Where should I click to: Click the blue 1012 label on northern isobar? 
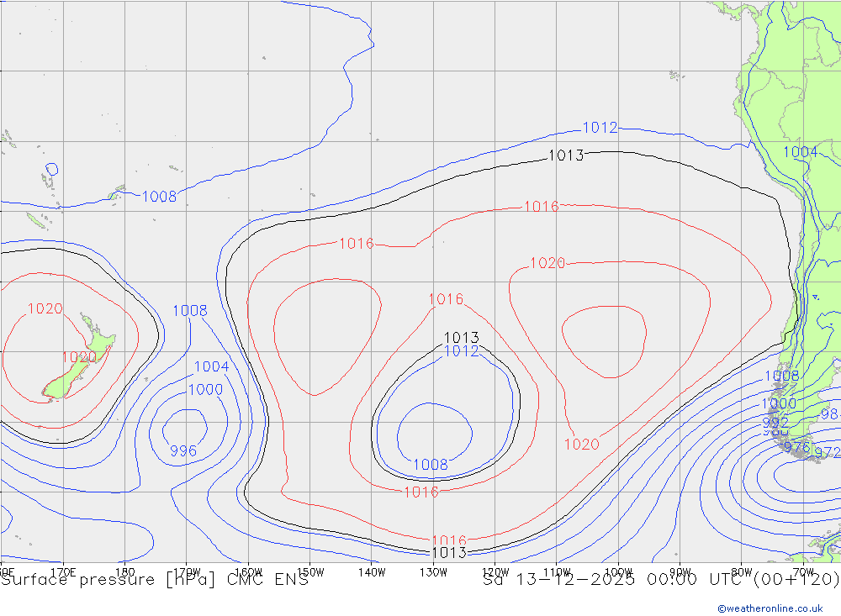[x=600, y=128]
